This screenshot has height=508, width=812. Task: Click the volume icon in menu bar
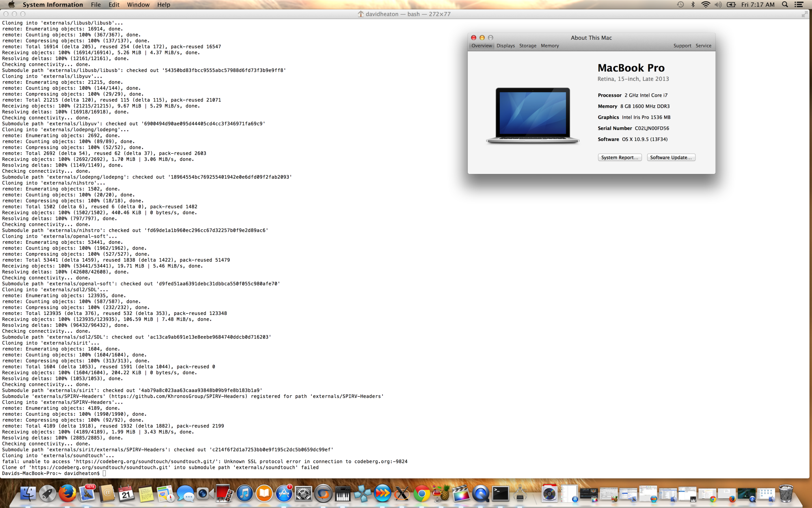(718, 4)
